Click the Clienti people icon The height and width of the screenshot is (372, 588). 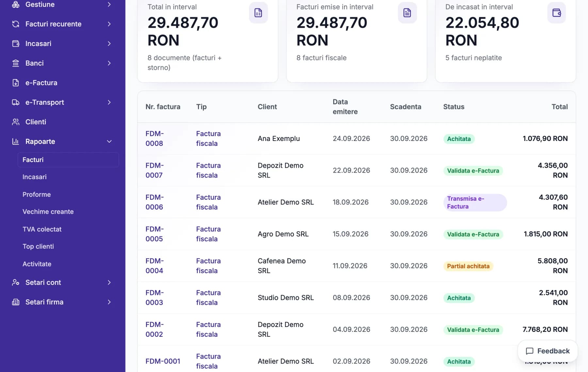tap(15, 122)
